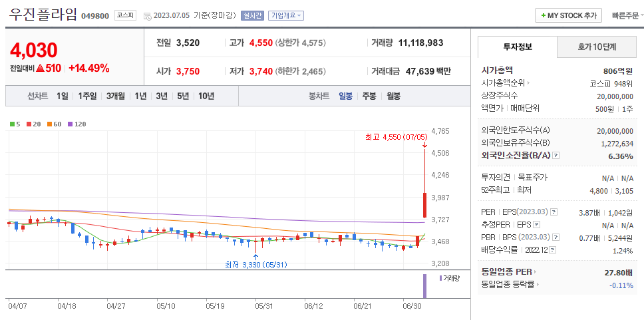Open help icon beside 배당수익률 2022.12
Viewport: 644px width, 320px height.
[x=553, y=249]
